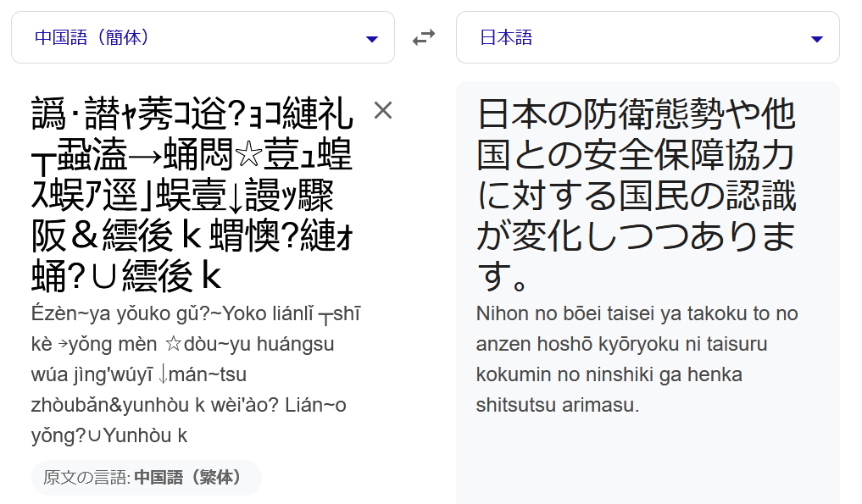Click empty gray area of translation panel
The height and width of the screenshot is (504, 862).
tap(648, 462)
